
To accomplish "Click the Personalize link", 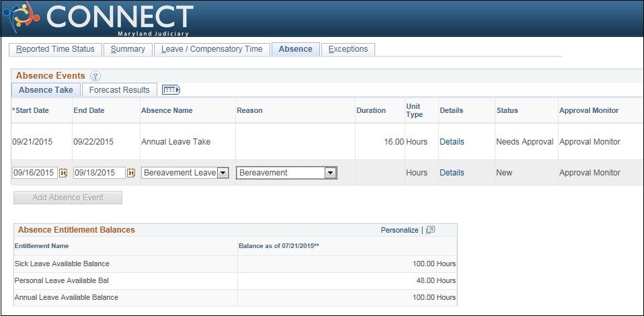I will pos(399,230).
